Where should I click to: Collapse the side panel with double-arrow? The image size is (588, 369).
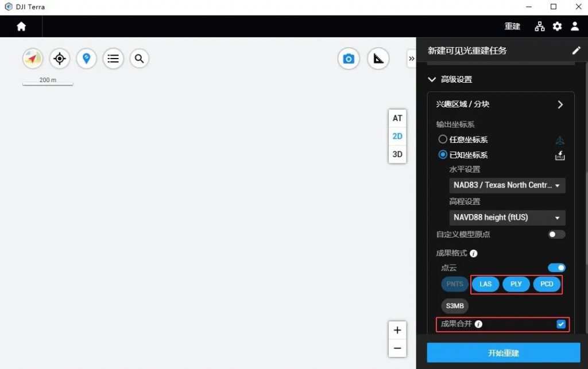[411, 59]
